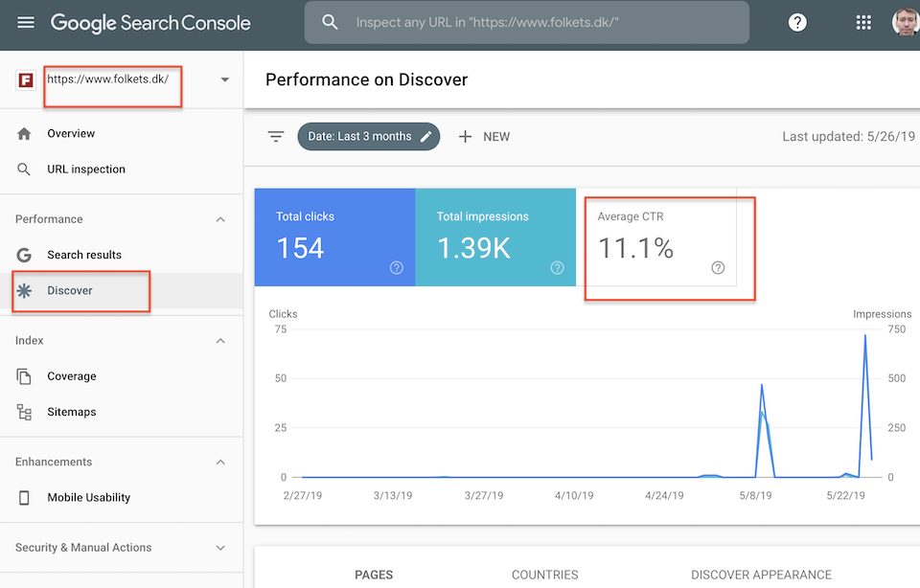Switch to the PAGES tab
Viewport: 920px width, 588px height.
coord(374,576)
